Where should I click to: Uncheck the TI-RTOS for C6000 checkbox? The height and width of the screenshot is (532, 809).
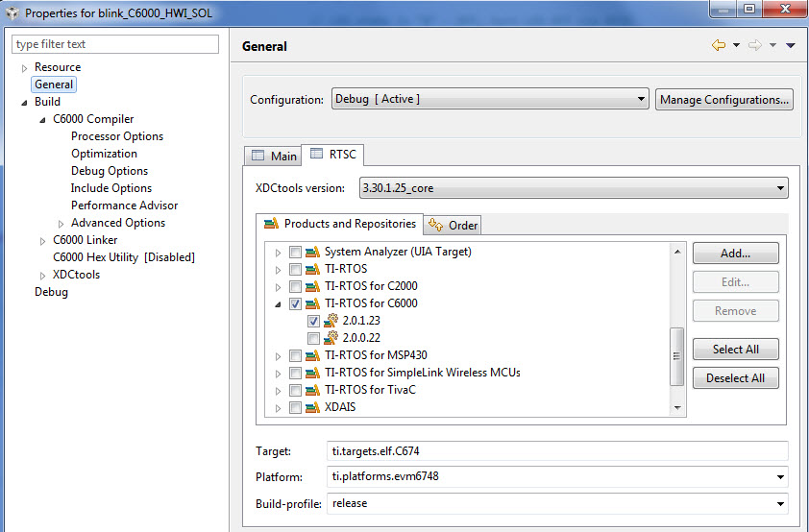click(x=295, y=303)
